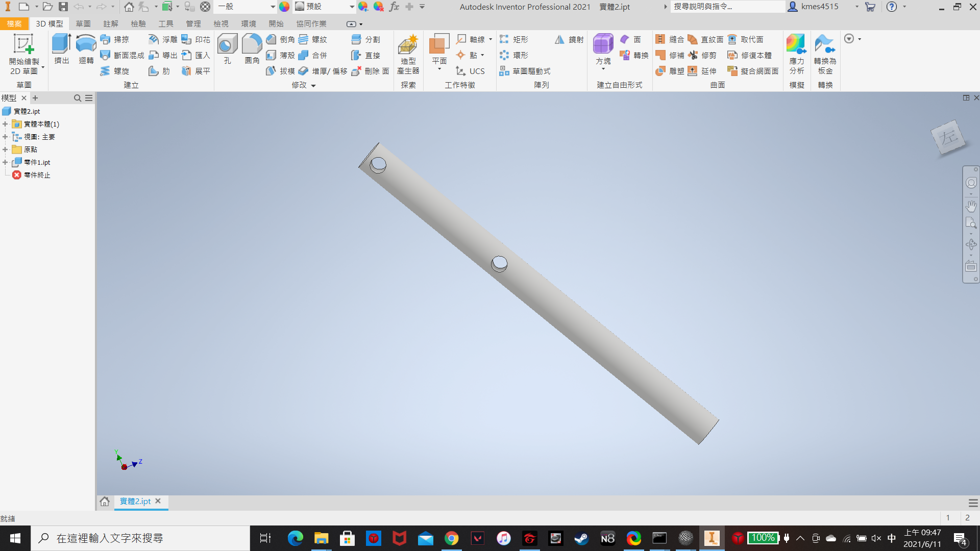Activate Pan hand in navigation bar

coord(971,206)
